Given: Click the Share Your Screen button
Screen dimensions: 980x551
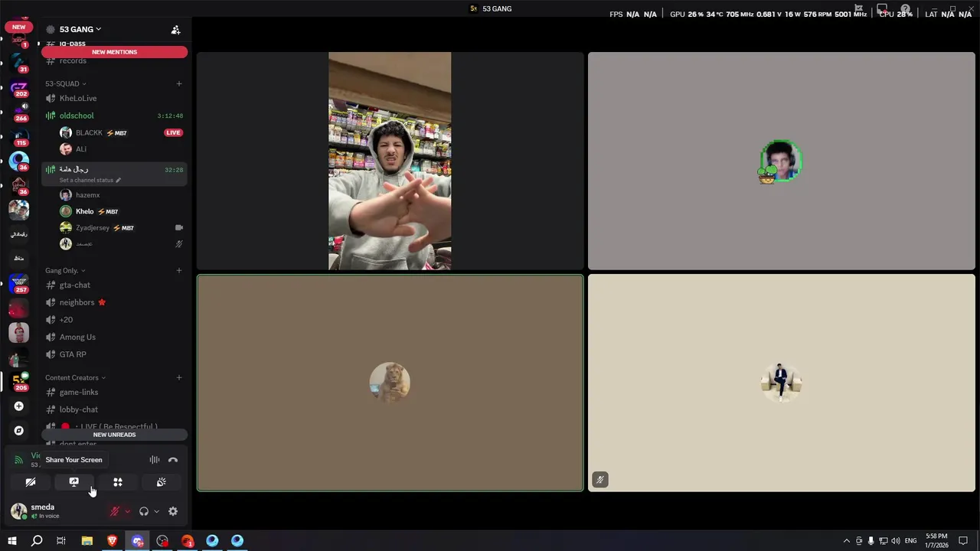Looking at the screenshot, I should click(x=73, y=482).
